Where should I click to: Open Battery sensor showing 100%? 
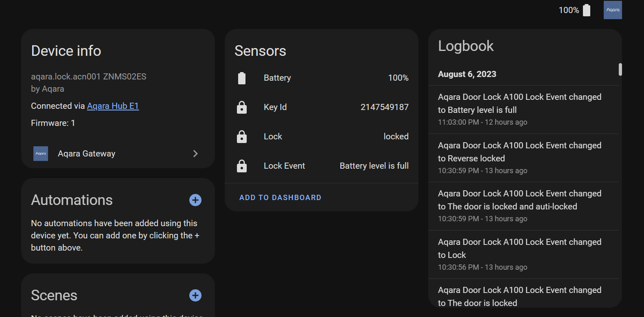pyautogui.click(x=322, y=78)
